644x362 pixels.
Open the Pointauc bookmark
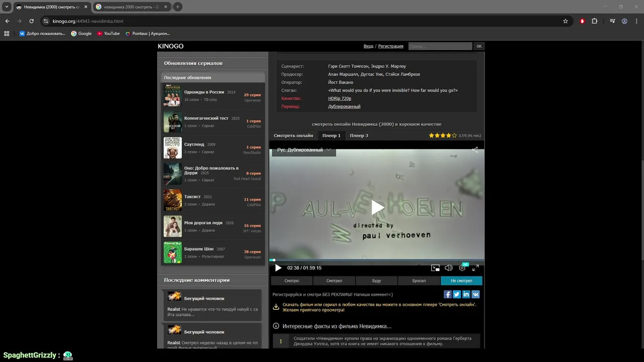147,34
